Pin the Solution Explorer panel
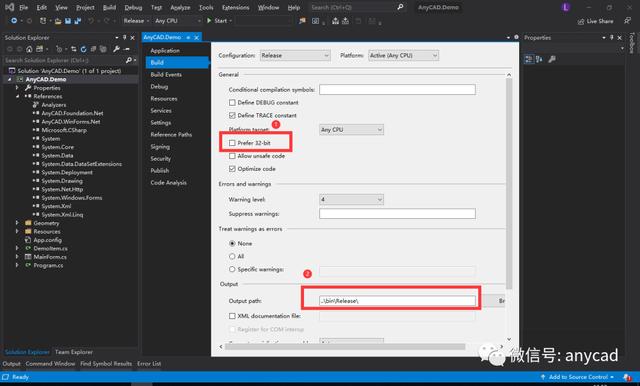640x386 pixels. point(124,38)
